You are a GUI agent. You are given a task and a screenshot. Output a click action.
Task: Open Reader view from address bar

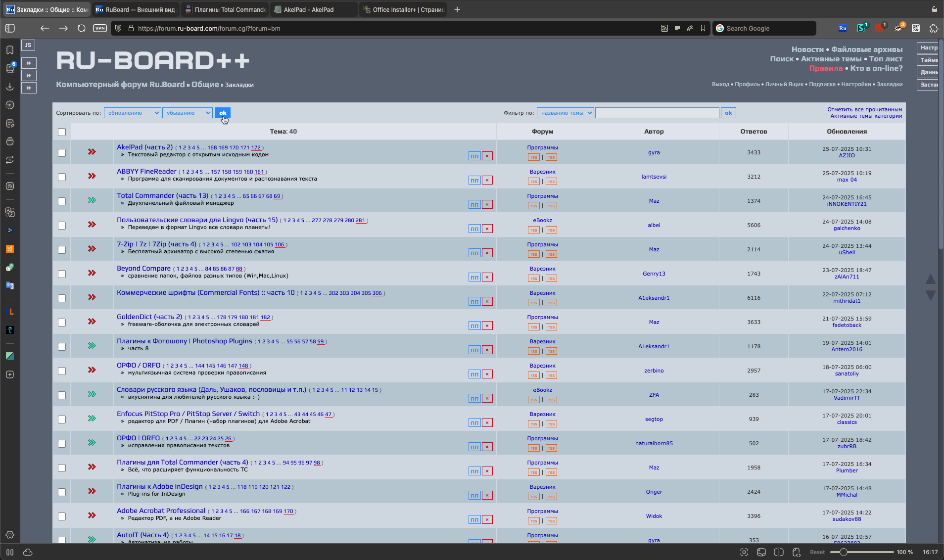pos(677,28)
